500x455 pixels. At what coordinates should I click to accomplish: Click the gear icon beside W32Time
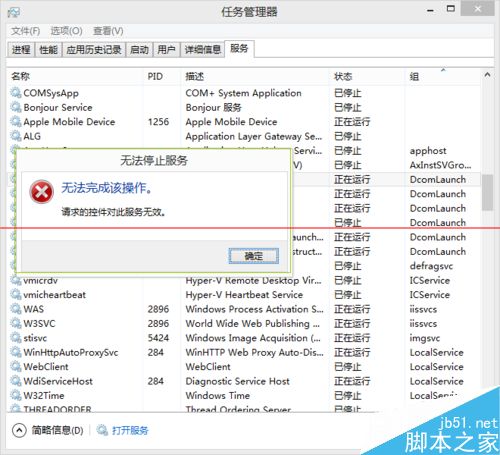click(16, 395)
